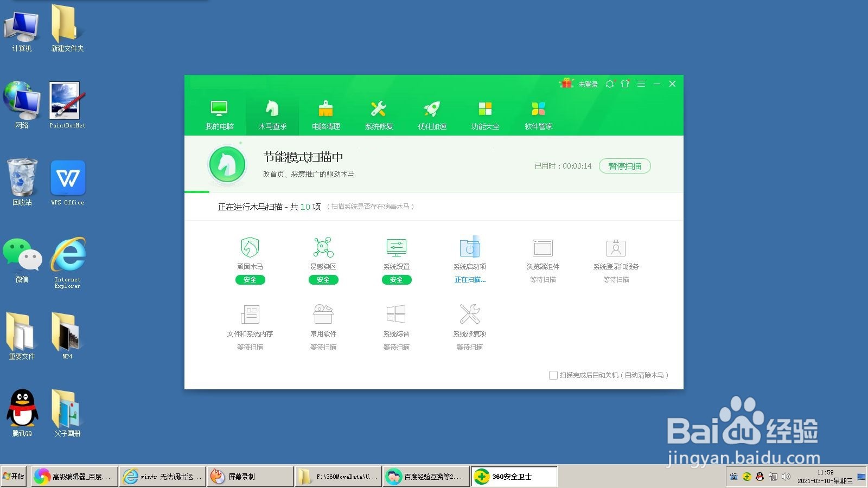Image resolution: width=868 pixels, height=488 pixels.
Task: Open the skin shirt icon in title bar
Action: click(625, 84)
